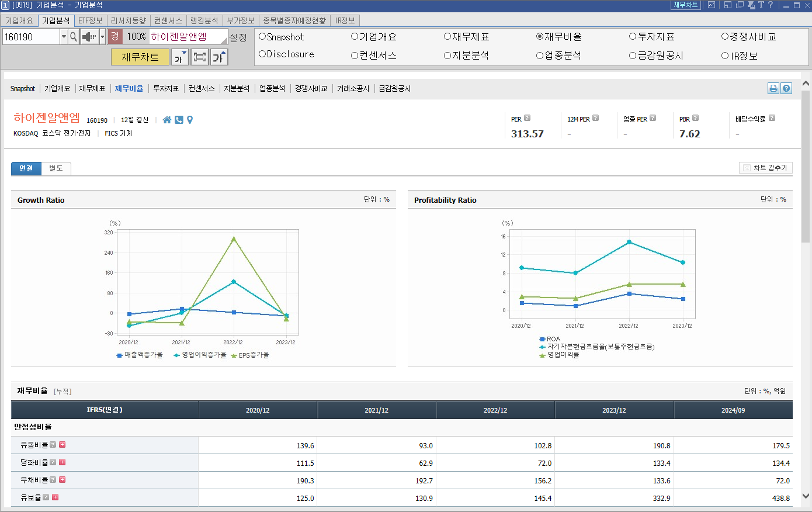Increase font size with the 가 up icon

coord(219,57)
